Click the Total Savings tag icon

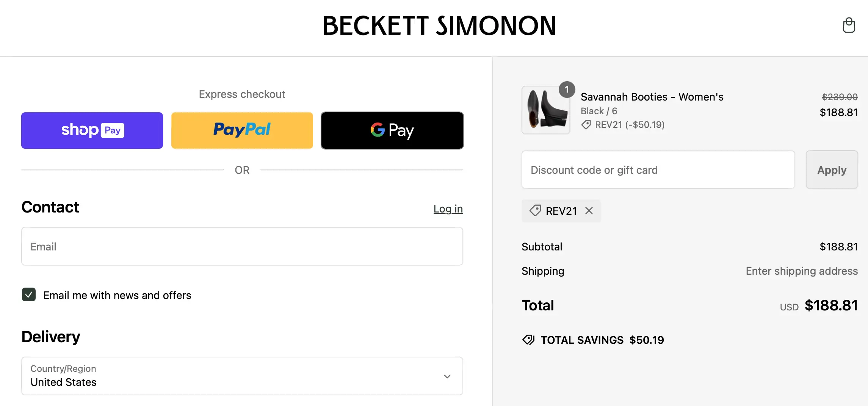point(528,340)
